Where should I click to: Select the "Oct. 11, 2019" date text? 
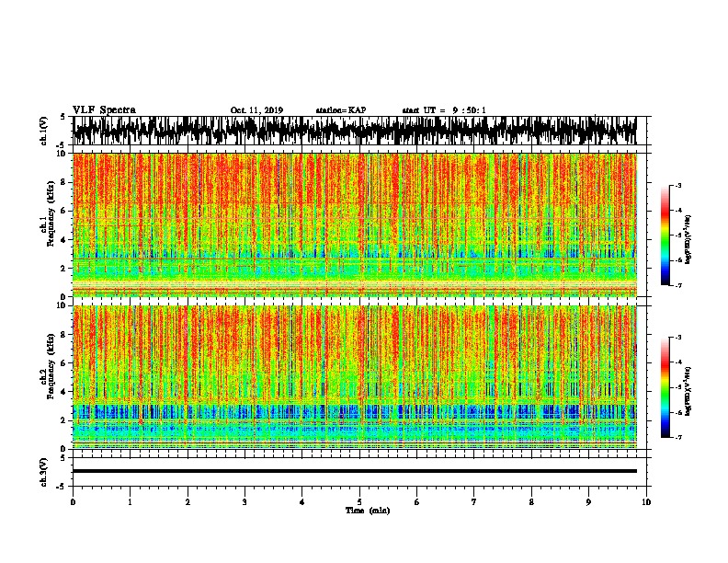click(256, 110)
